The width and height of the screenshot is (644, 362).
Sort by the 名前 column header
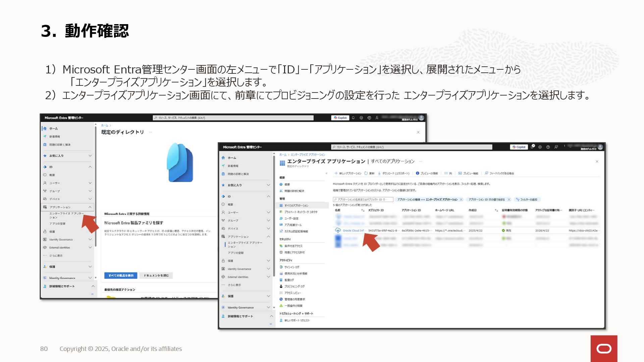click(337, 210)
